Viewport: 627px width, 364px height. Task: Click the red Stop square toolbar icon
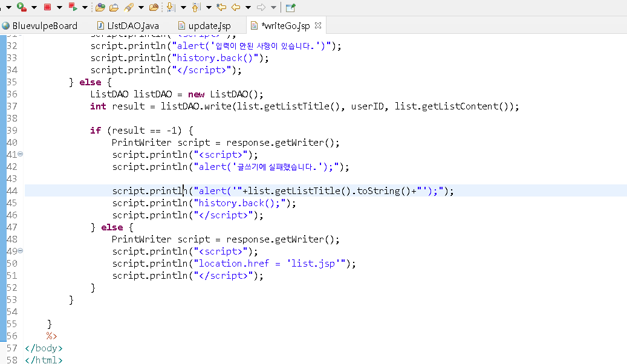click(47, 7)
